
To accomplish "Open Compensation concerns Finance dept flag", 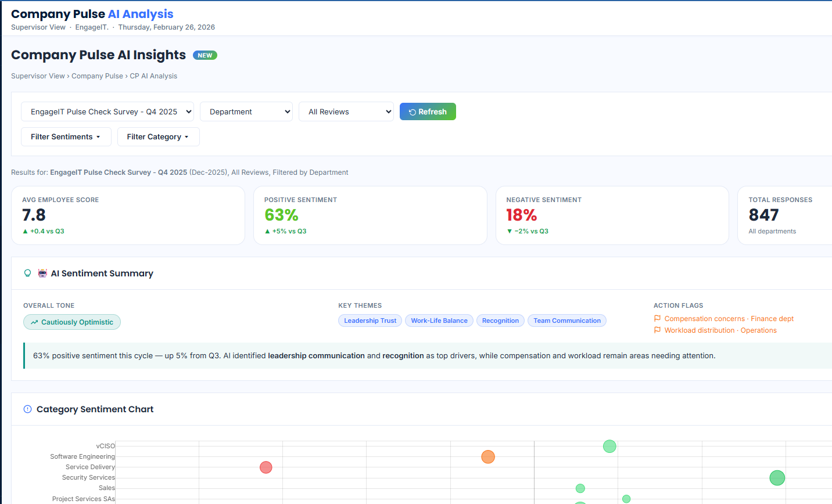I will [x=723, y=319].
